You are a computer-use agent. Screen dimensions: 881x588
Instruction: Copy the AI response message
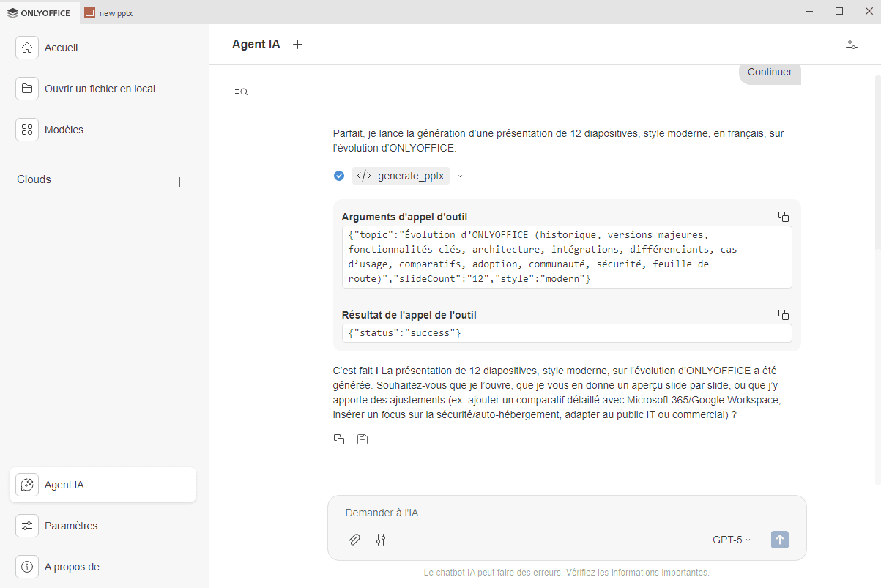[x=339, y=439]
